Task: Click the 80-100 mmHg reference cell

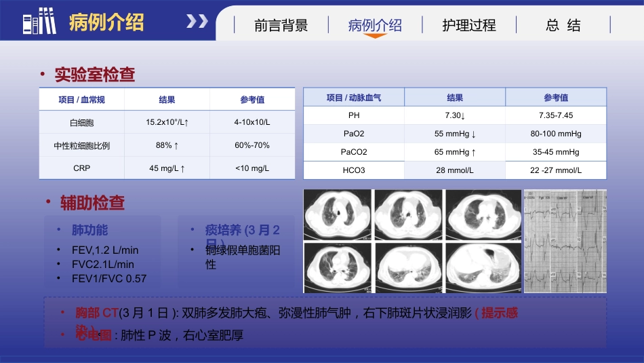Action: point(556,134)
